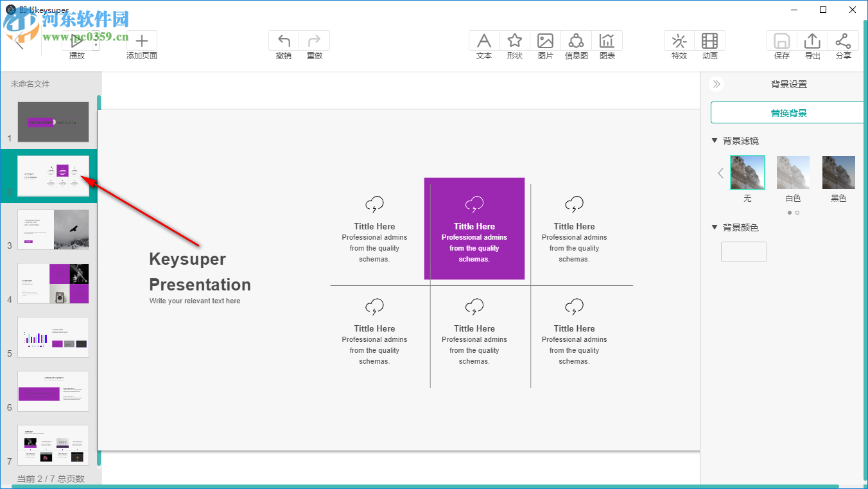Open slide 7 thumbnail in the sidebar
The width and height of the screenshot is (868, 489).
pyautogui.click(x=53, y=445)
